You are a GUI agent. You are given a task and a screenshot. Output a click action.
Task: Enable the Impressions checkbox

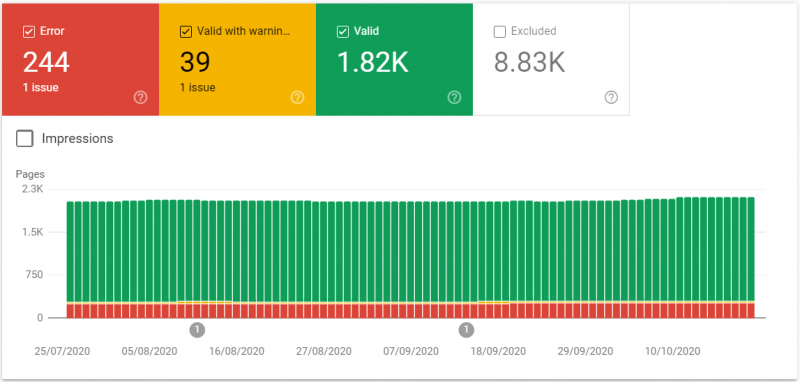(x=24, y=138)
